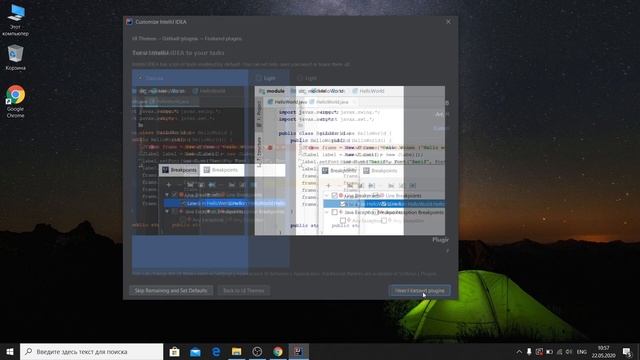Click Back to UI Themes button
Image resolution: width=640 pixels, height=360 pixels.
click(x=244, y=291)
